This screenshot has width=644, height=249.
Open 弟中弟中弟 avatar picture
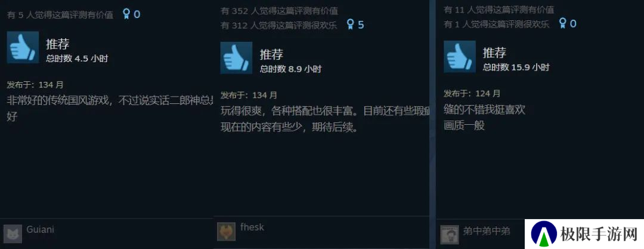(x=450, y=234)
